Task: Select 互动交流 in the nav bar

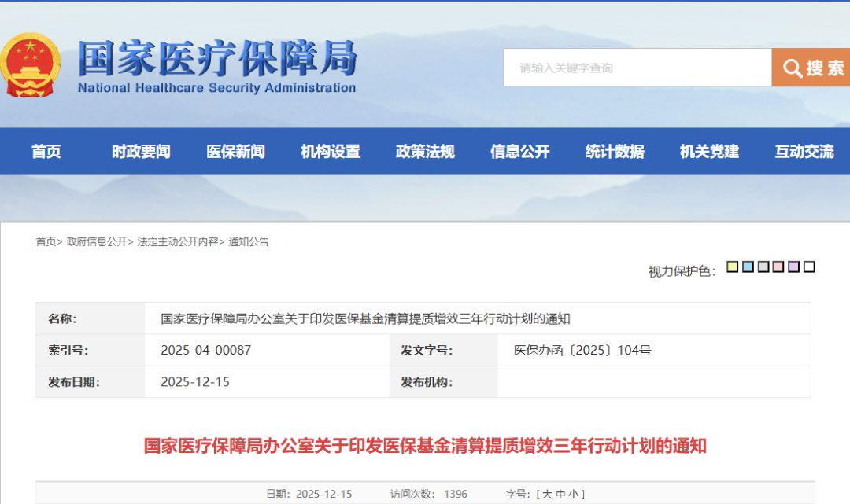Action: click(x=804, y=152)
